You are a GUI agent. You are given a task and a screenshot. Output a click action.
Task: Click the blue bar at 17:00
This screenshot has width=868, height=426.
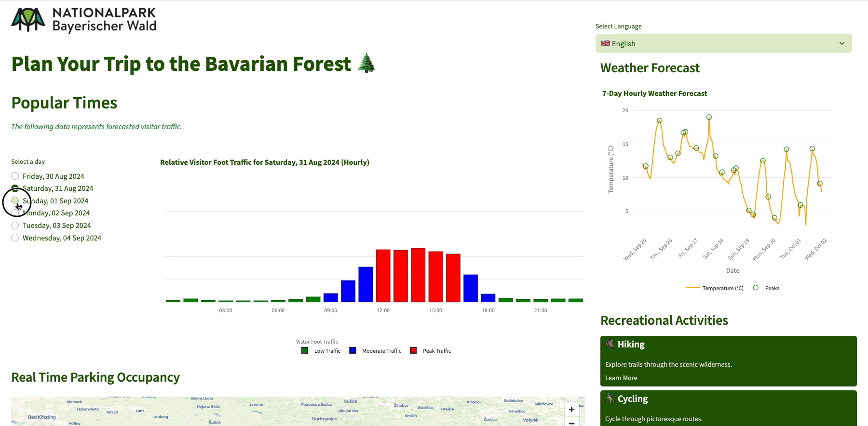[471, 288]
